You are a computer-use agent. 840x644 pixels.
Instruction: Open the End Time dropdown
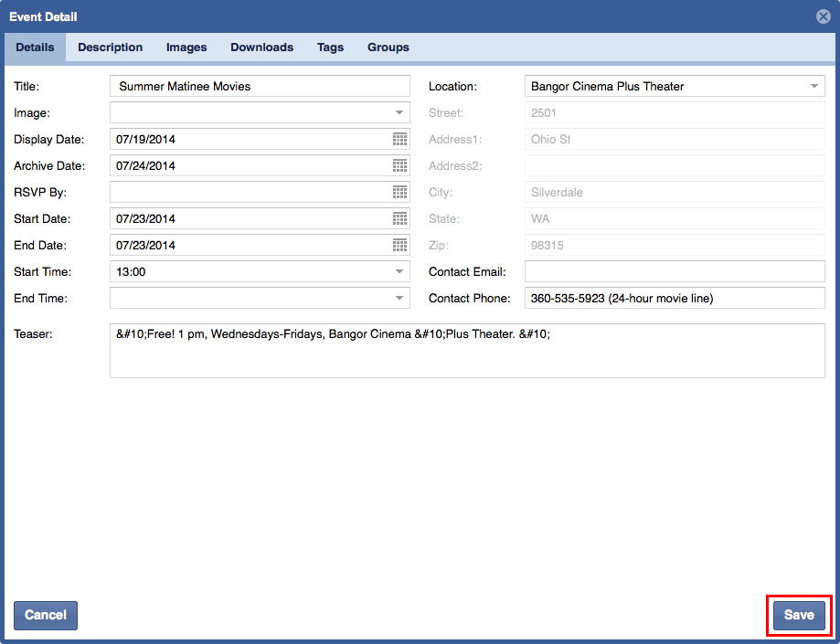[399, 298]
